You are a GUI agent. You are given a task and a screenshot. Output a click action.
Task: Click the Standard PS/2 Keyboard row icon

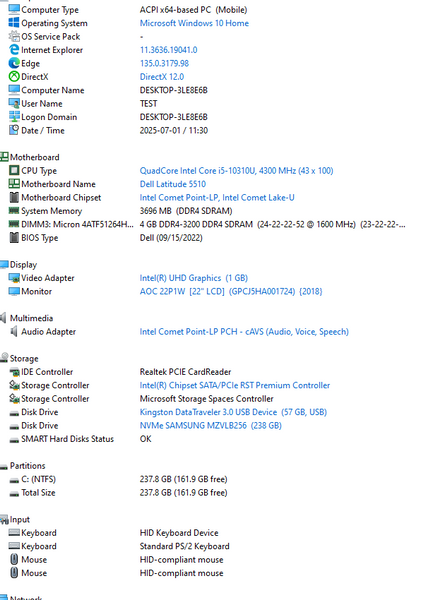pos(14,546)
